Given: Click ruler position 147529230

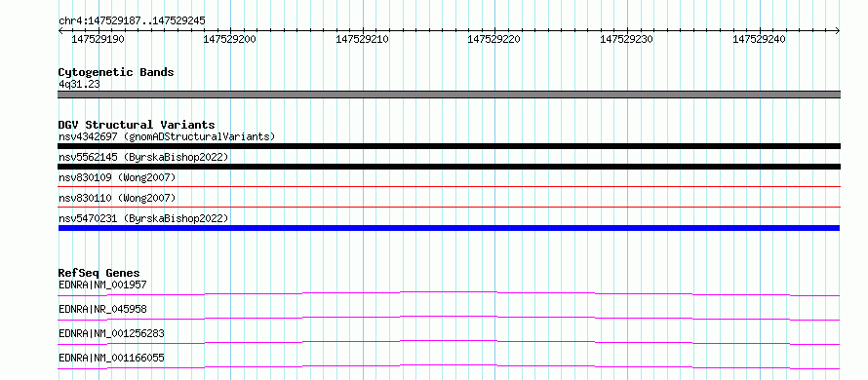Looking at the screenshot, I should [x=627, y=39].
